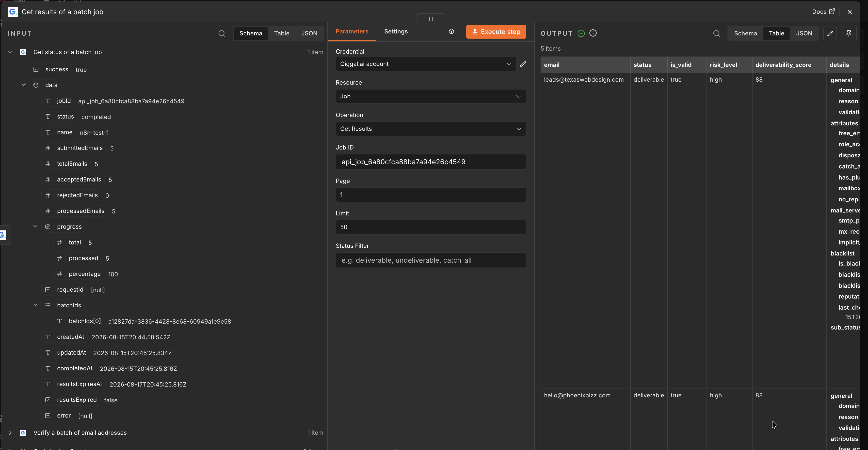Expand the Verify a batch of email addresses node
The width and height of the screenshot is (868, 450).
pyautogui.click(x=10, y=433)
